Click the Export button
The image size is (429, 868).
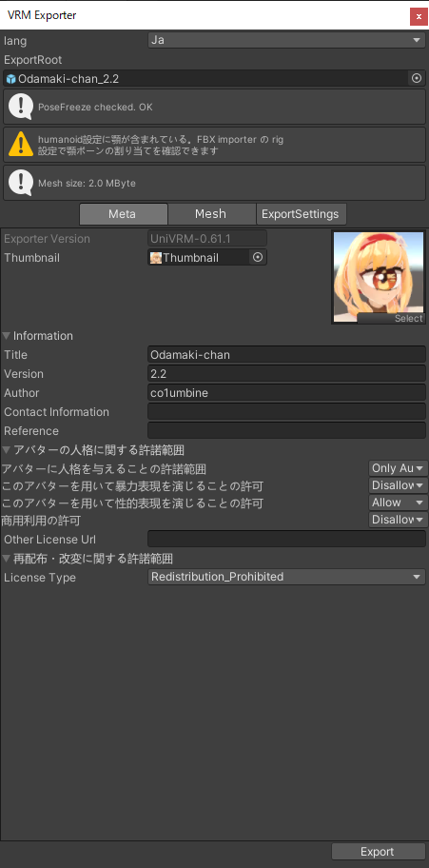[x=379, y=852]
